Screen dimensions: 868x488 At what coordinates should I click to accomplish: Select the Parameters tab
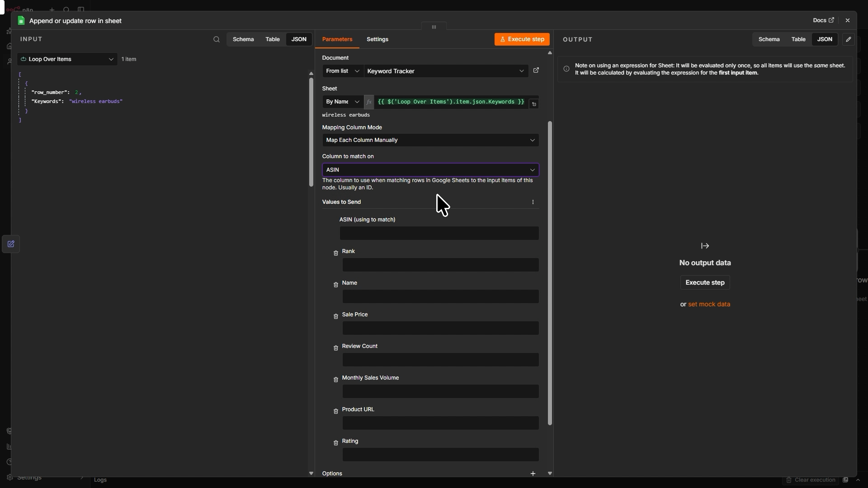[337, 39]
